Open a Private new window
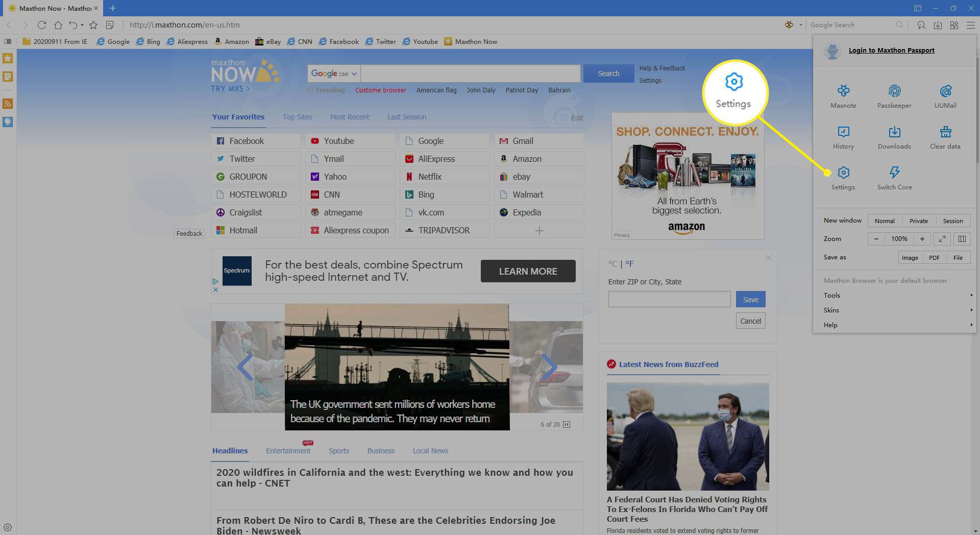This screenshot has height=535, width=980. 918,221
